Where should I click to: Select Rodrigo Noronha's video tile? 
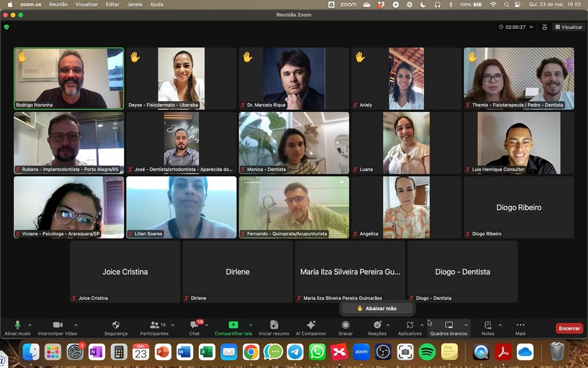click(x=69, y=78)
